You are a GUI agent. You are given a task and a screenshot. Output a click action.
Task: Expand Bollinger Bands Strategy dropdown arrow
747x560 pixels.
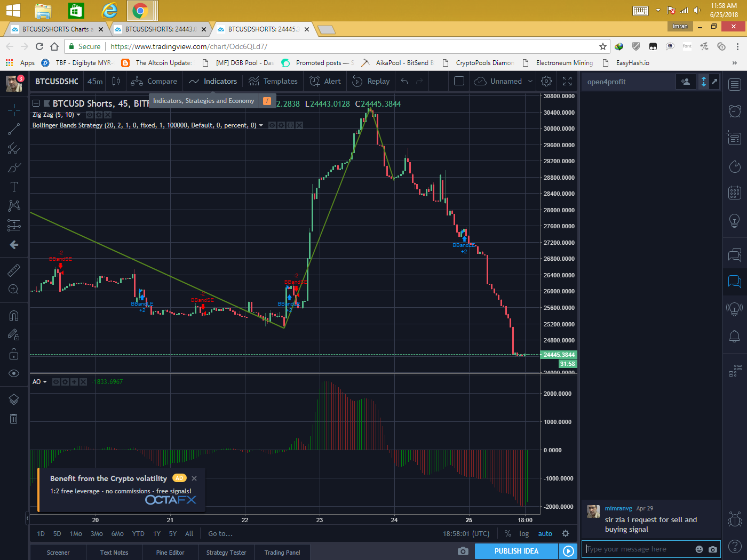point(261,125)
